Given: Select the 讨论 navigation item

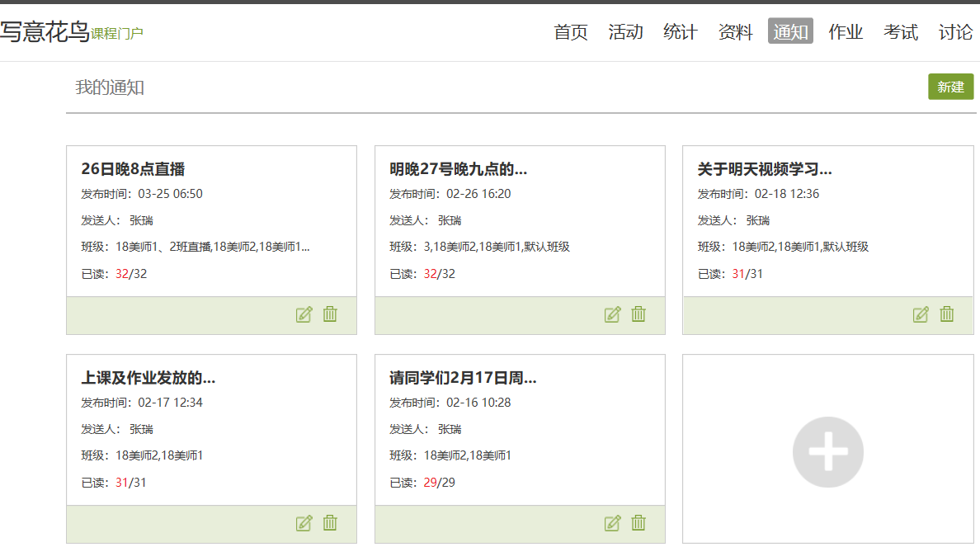Looking at the screenshot, I should (955, 32).
